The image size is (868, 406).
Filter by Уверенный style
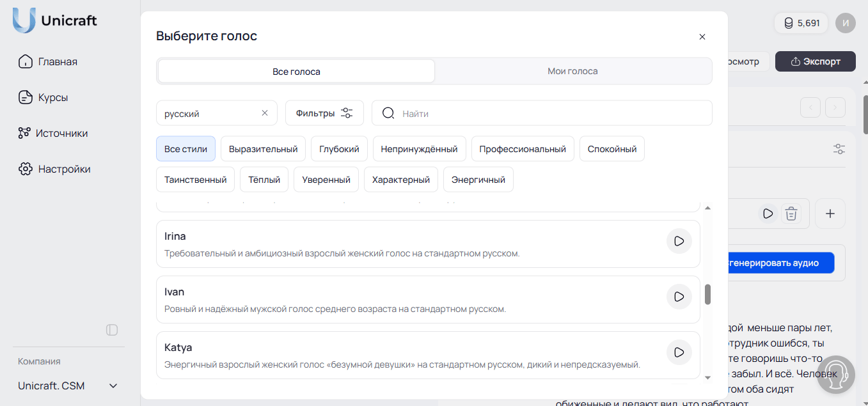(326, 180)
